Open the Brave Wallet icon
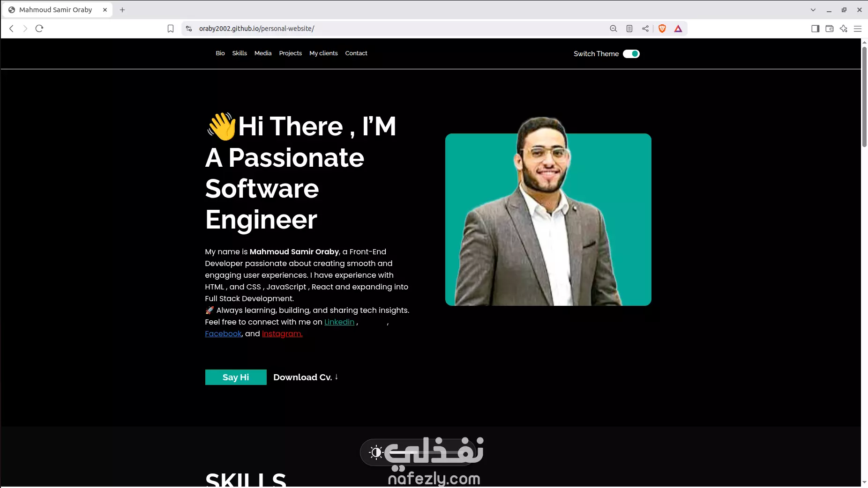The image size is (868, 488). tap(830, 29)
